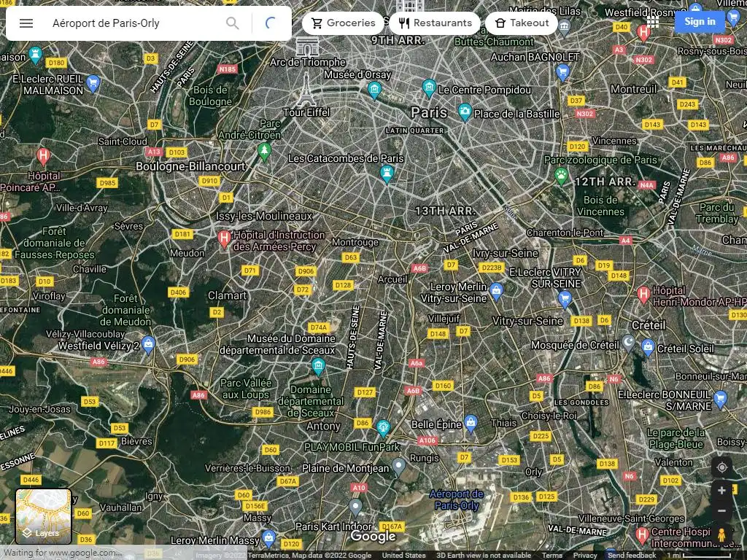Zoom out with the minus button
The image size is (747, 560).
(721, 511)
